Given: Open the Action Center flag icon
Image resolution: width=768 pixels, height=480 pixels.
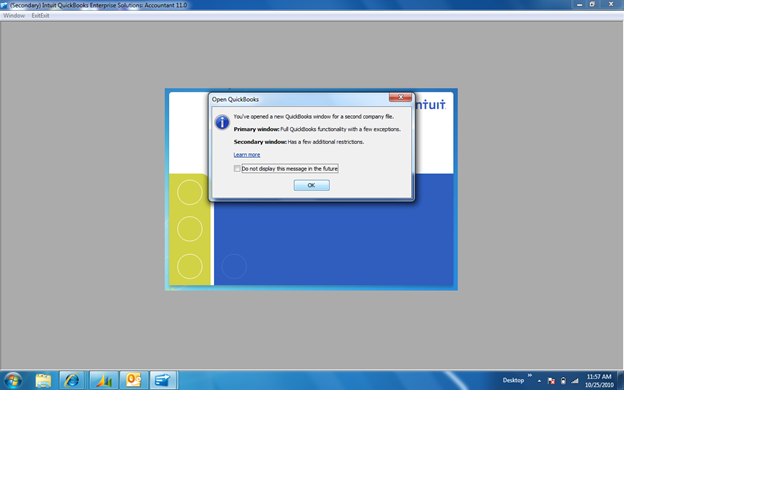Looking at the screenshot, I should point(551,381).
